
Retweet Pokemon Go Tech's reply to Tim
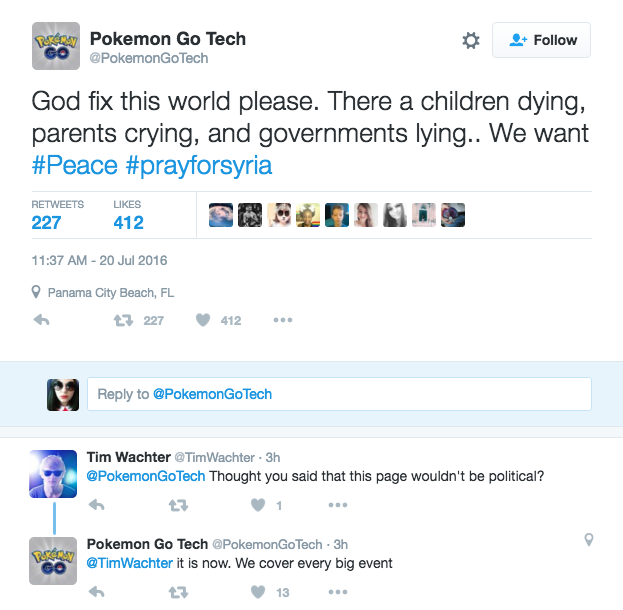[178, 592]
